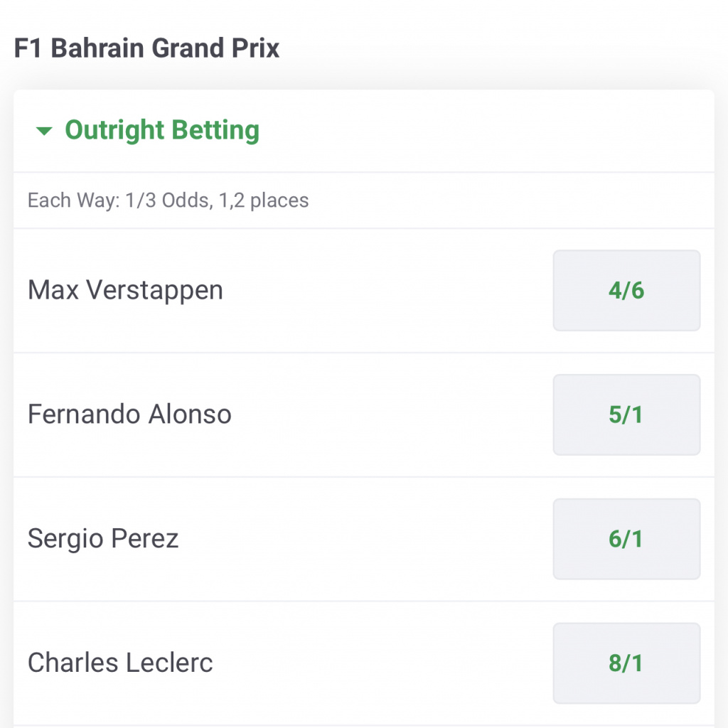Image resolution: width=728 pixels, height=728 pixels.
Task: Collapse the Outright Betting green arrow
Action: click(44, 131)
